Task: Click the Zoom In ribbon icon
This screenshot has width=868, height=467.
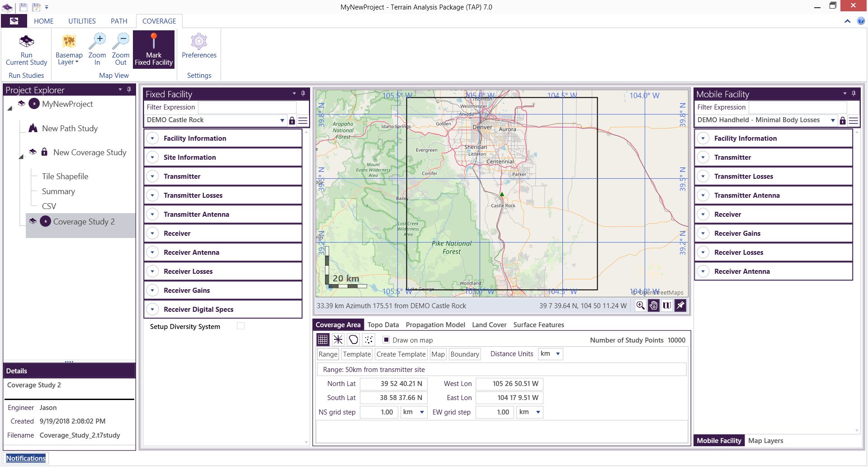Action: pyautogui.click(x=97, y=49)
